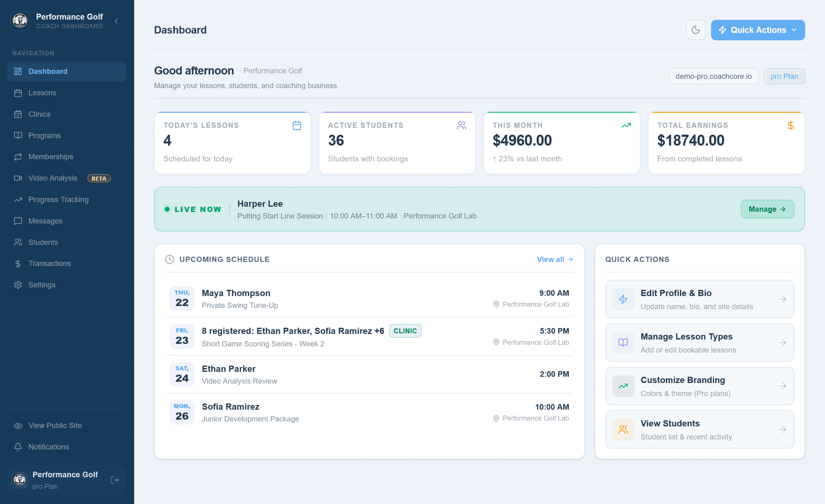Screen dimensions: 825x504
Task: Click the pro Plan badge in the header
Action: [x=784, y=76]
